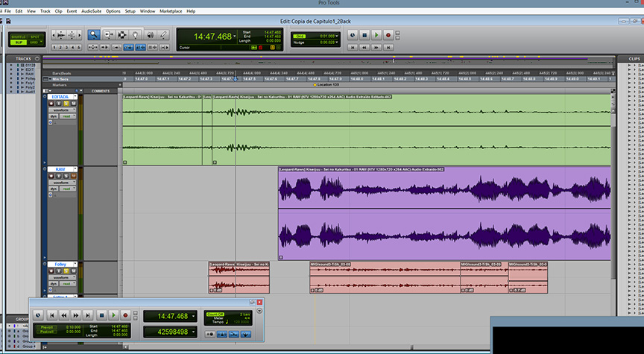Click Fast Forward in the floating Transport window
The width and height of the screenshot is (644, 354).
77,315
